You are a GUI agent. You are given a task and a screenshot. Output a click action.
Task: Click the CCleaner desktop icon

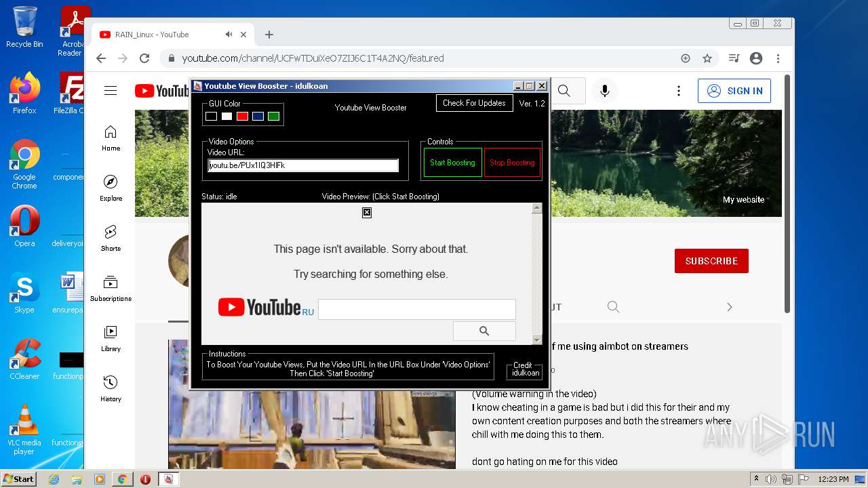(x=24, y=359)
